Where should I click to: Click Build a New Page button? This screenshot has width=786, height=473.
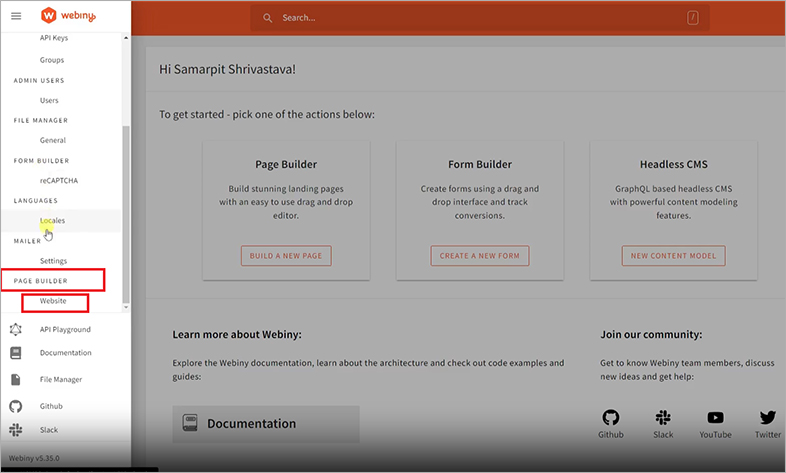[x=286, y=256]
